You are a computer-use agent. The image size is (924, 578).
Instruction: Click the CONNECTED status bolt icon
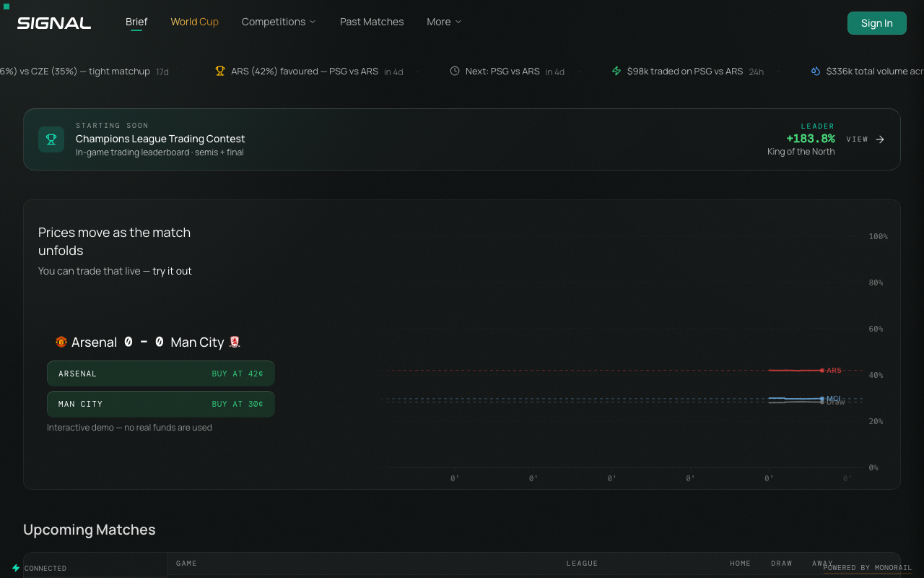(16, 568)
